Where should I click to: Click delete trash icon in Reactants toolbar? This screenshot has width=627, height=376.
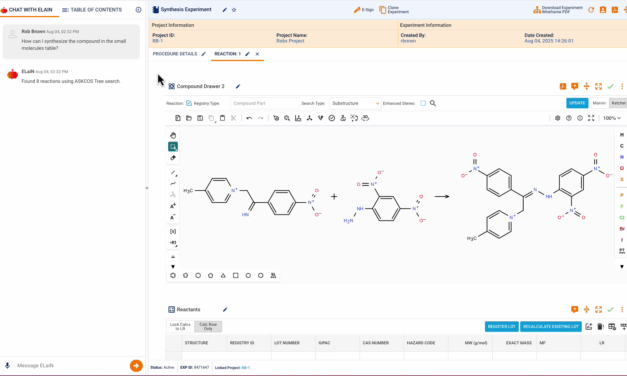[x=600, y=327]
